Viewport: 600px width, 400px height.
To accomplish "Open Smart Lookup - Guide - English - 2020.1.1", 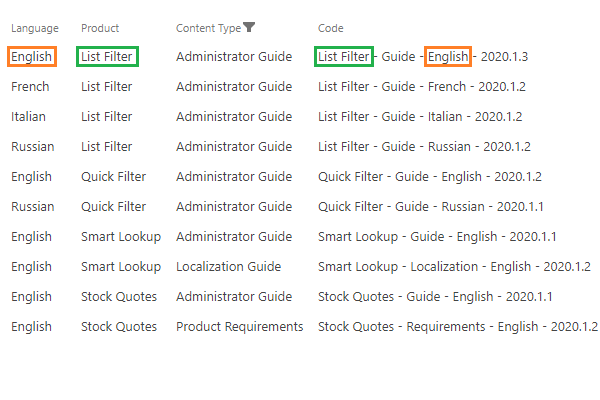I will pyautogui.click(x=437, y=237).
